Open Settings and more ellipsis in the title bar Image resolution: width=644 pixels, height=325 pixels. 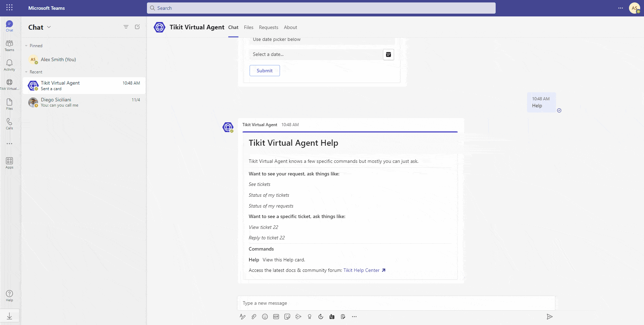pyautogui.click(x=621, y=8)
